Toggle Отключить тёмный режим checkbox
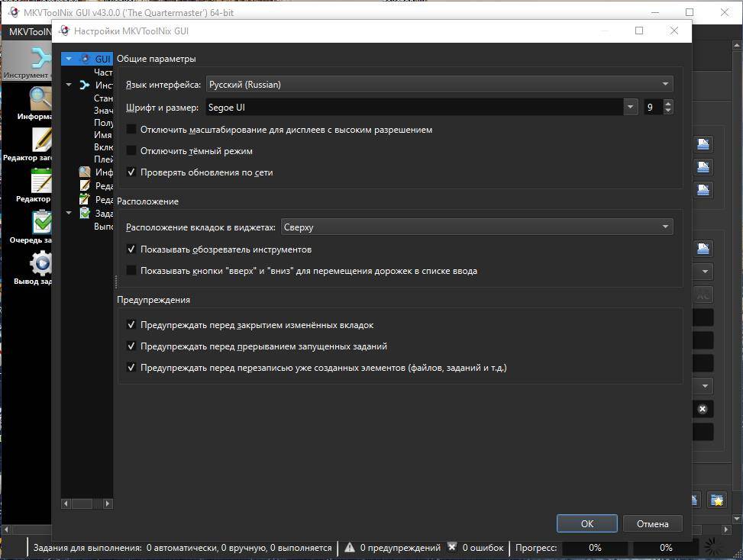Screen dimensions: 743x560 [x=131, y=150]
